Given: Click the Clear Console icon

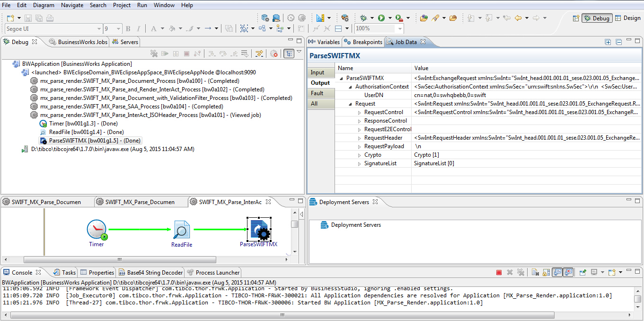Looking at the screenshot, I should 535,272.
